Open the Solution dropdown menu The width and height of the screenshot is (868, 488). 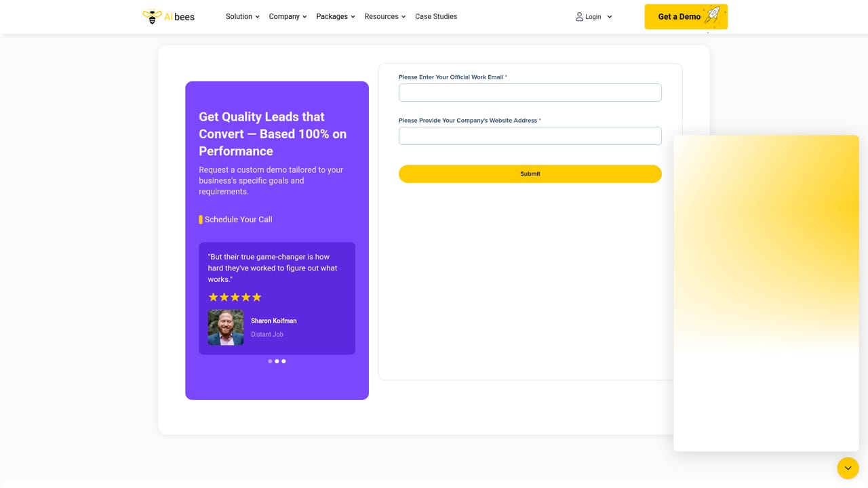pyautogui.click(x=243, y=16)
